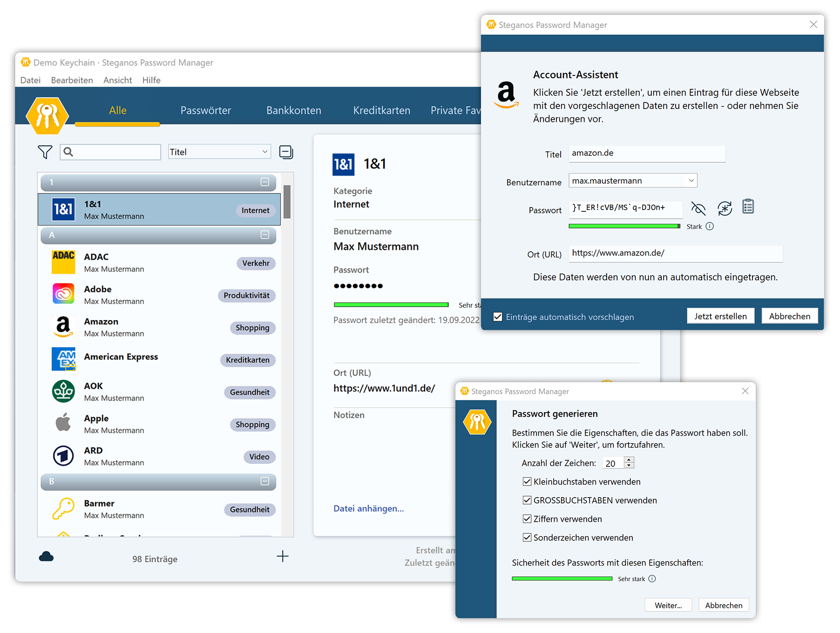Toggle Einträge automatisch vorschlagen checkbox

(x=498, y=317)
